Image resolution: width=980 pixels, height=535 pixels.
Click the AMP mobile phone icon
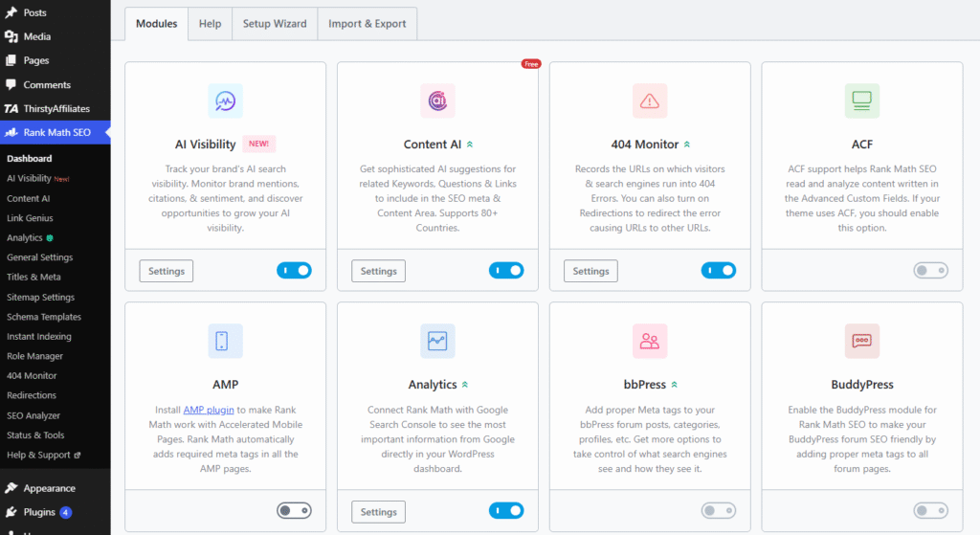[225, 342]
